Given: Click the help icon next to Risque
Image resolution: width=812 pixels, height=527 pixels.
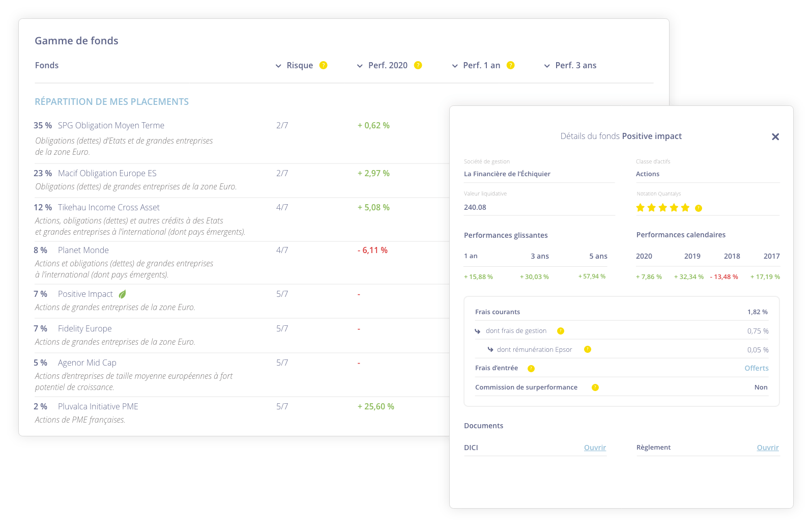Looking at the screenshot, I should [323, 65].
